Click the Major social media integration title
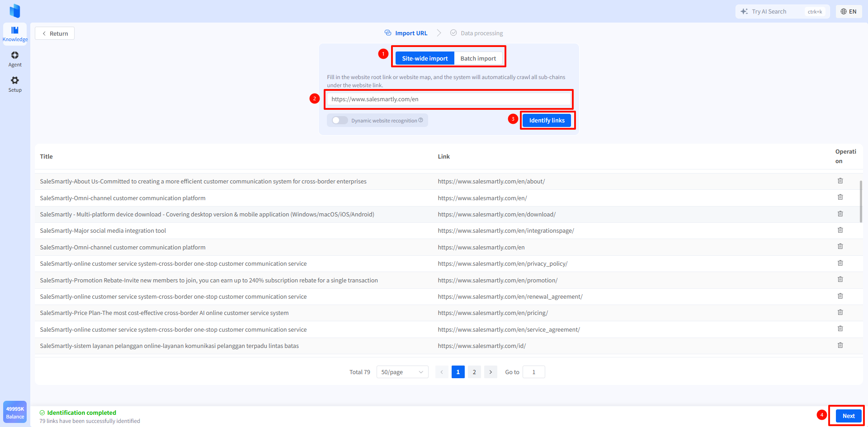Screen dimensions: 868x427 coord(103,230)
